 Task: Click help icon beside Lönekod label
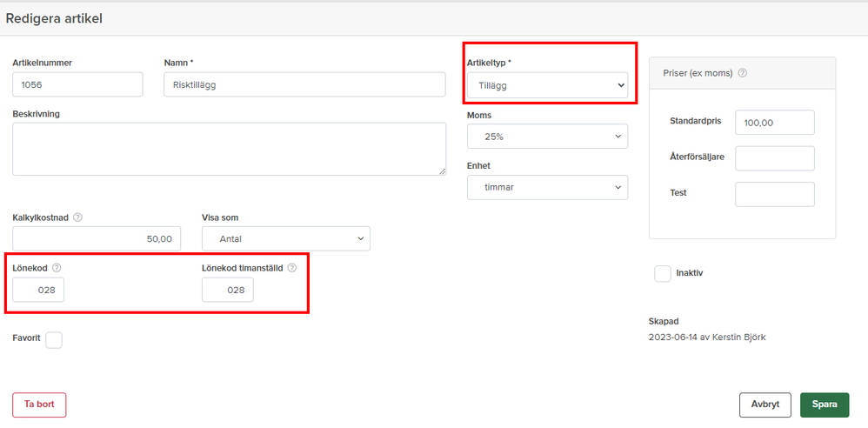tap(57, 268)
